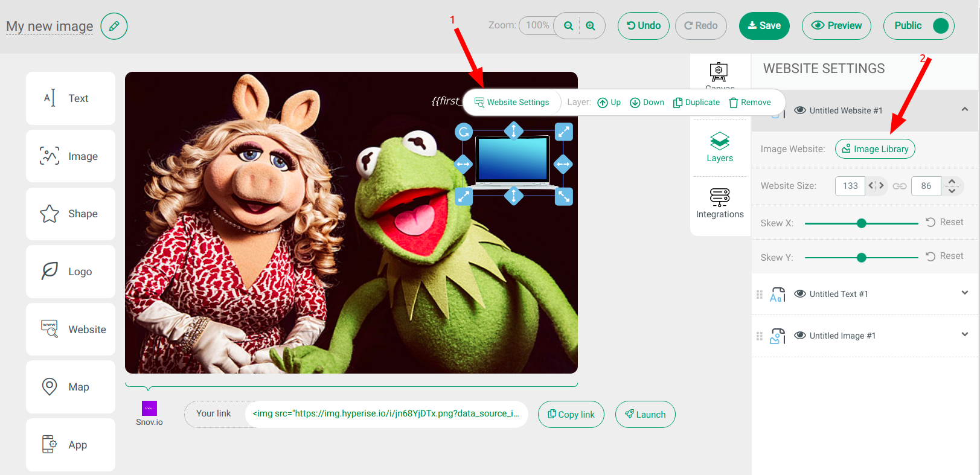Image resolution: width=980 pixels, height=475 pixels.
Task: Click the Skew Y slider handle
Action: [862, 258]
